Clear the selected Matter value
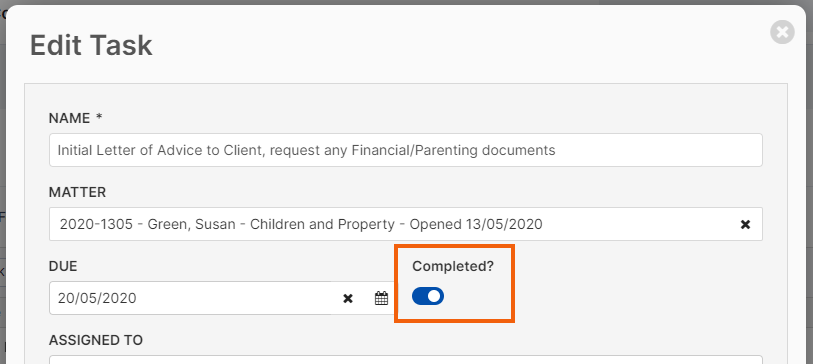 (745, 225)
